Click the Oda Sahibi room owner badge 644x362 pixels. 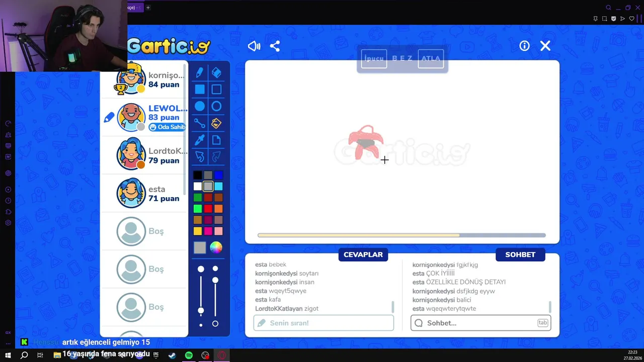168,127
